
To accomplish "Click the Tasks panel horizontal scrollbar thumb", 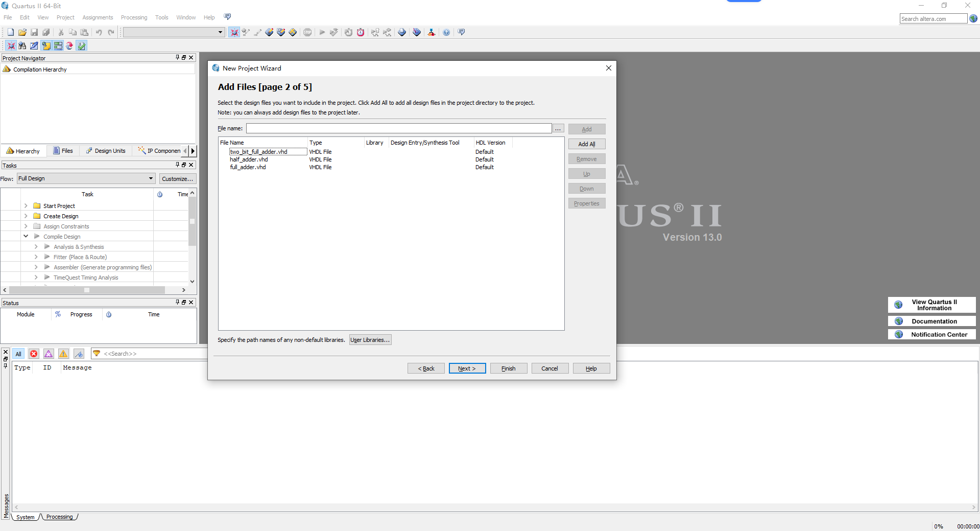I will pyautogui.click(x=87, y=290).
